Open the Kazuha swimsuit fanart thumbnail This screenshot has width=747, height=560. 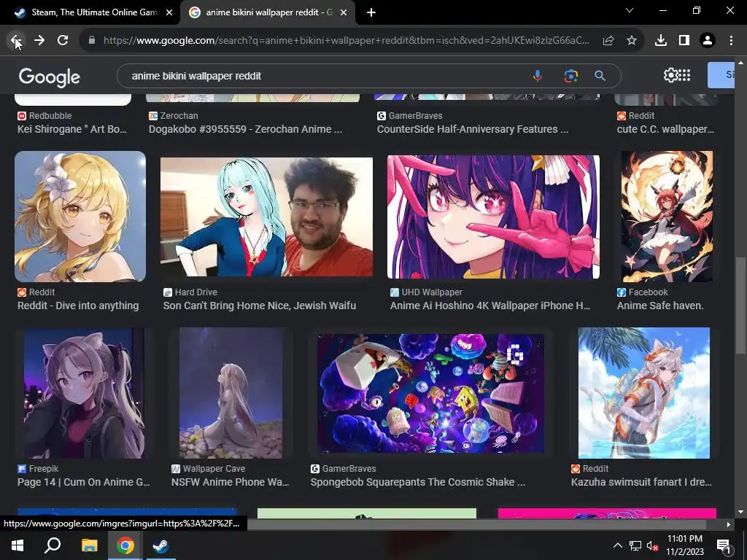click(643, 393)
